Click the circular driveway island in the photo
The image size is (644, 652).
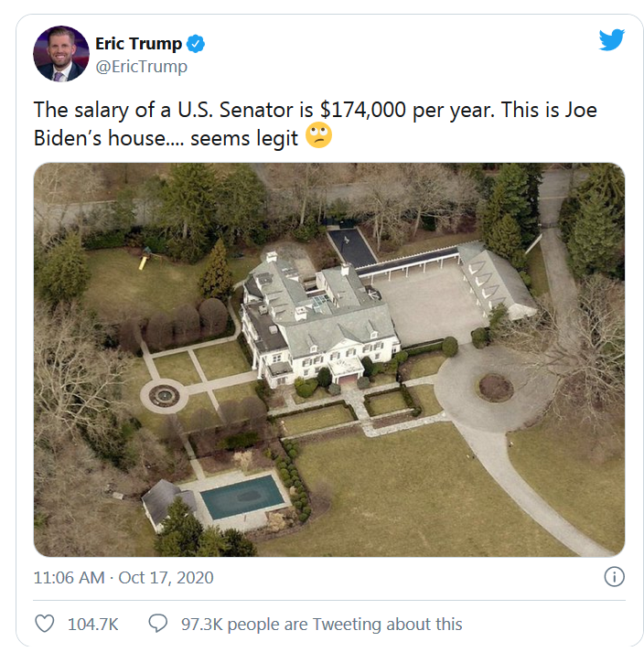[x=495, y=387]
